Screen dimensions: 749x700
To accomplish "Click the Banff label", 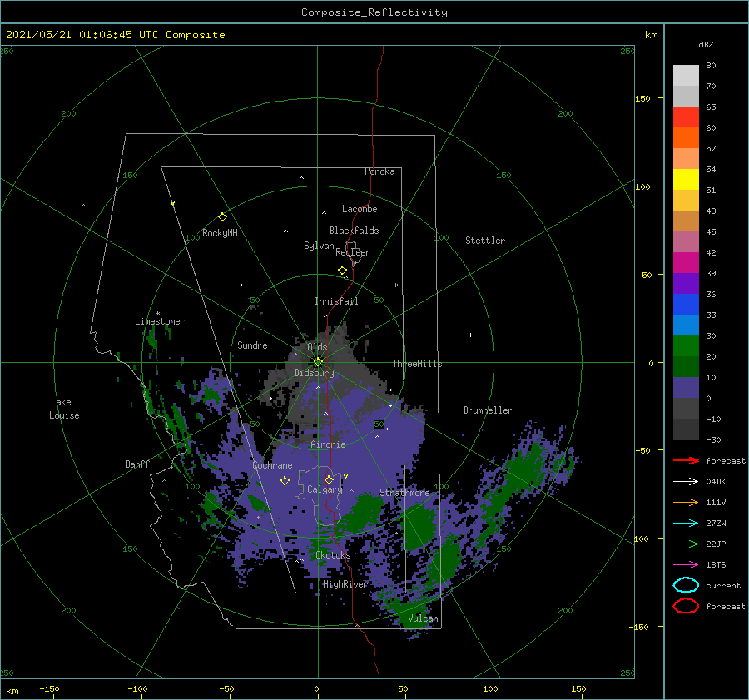I will pos(137,464).
